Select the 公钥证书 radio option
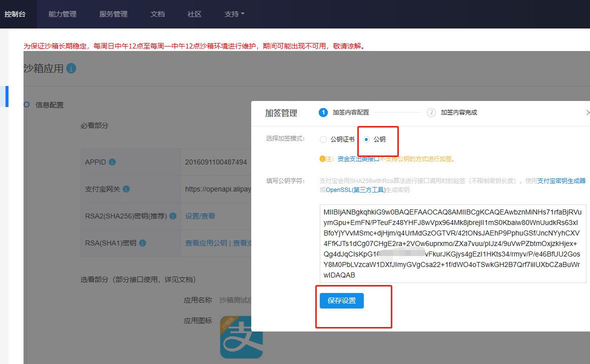 (323, 139)
